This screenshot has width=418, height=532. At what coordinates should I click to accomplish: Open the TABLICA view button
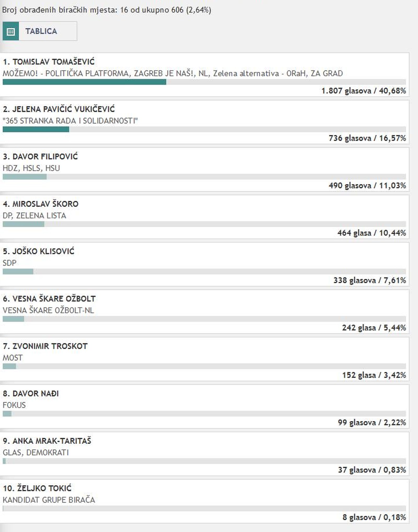[x=40, y=31]
